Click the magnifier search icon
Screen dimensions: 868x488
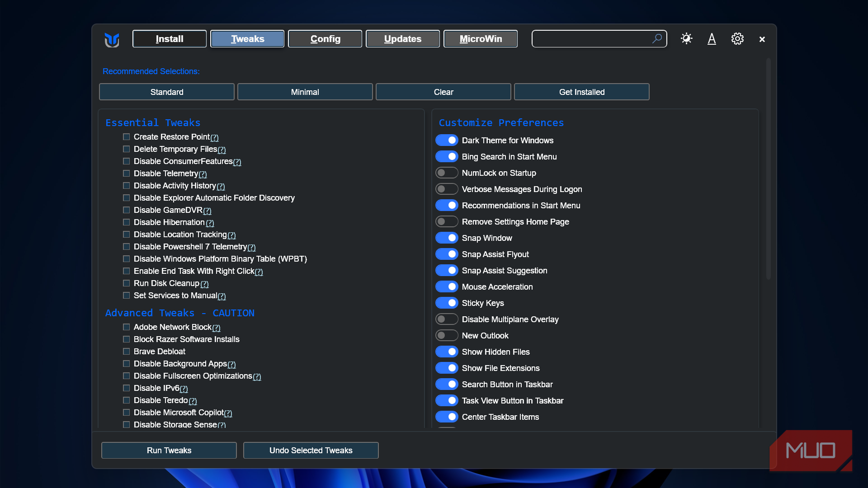[657, 38]
